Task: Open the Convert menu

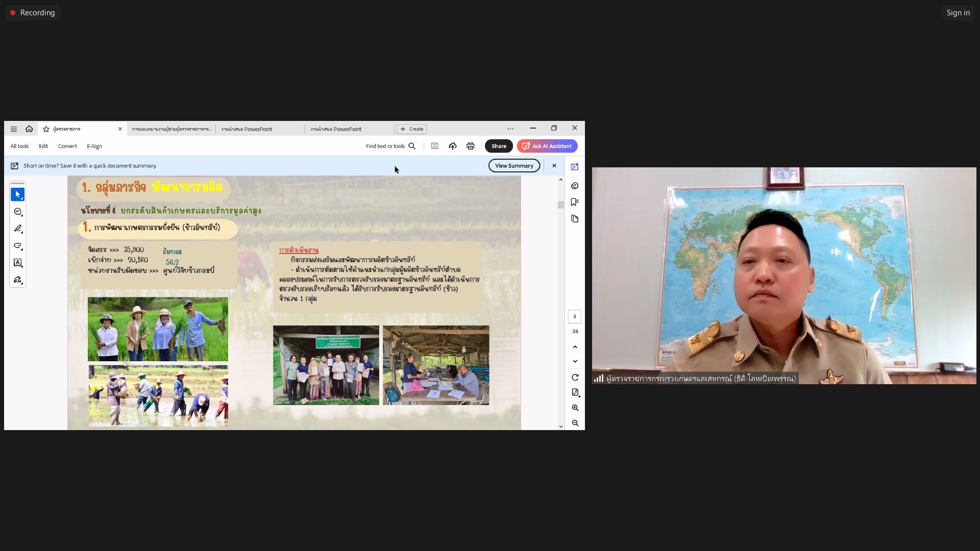Action: [67, 146]
